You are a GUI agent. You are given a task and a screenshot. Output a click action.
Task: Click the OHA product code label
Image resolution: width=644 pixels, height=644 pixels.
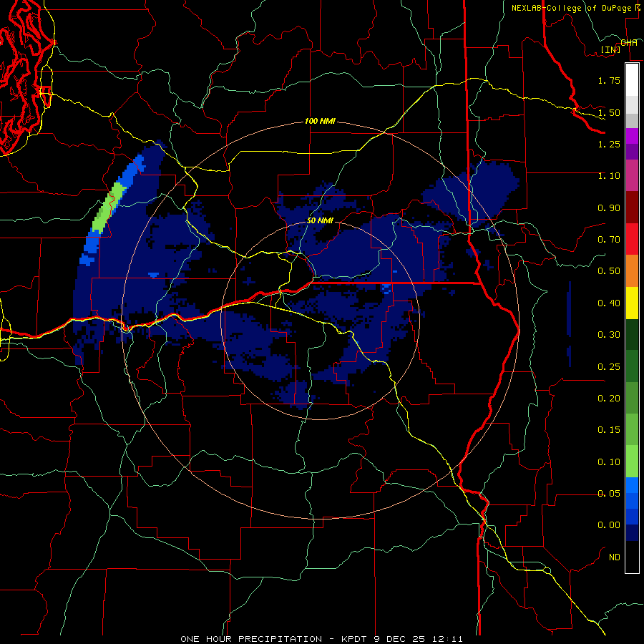coord(629,43)
